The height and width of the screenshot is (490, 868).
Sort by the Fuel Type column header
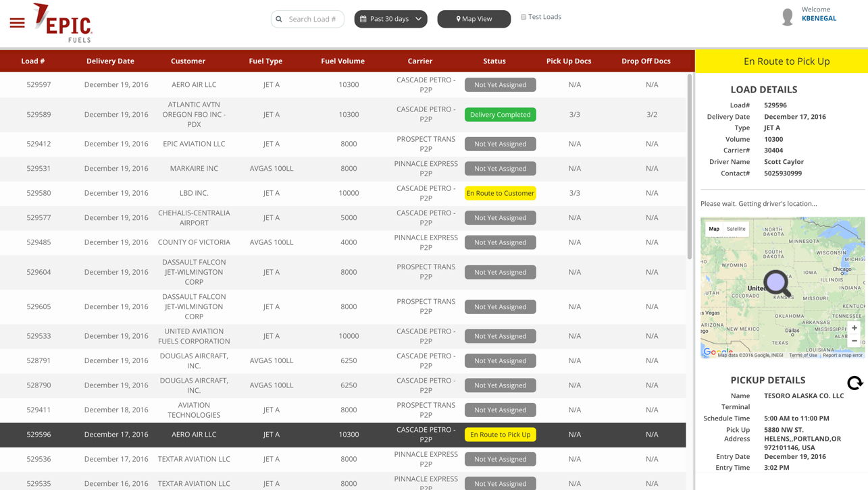265,61
